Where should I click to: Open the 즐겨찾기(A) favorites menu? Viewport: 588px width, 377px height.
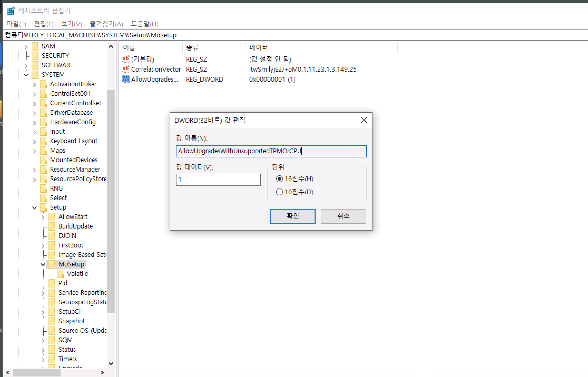pos(106,24)
